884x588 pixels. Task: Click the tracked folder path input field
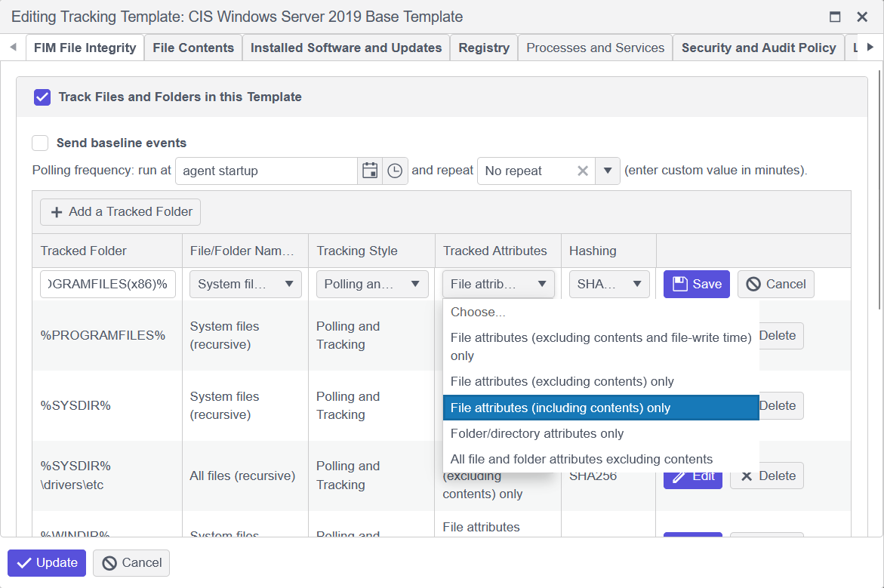[x=108, y=284]
